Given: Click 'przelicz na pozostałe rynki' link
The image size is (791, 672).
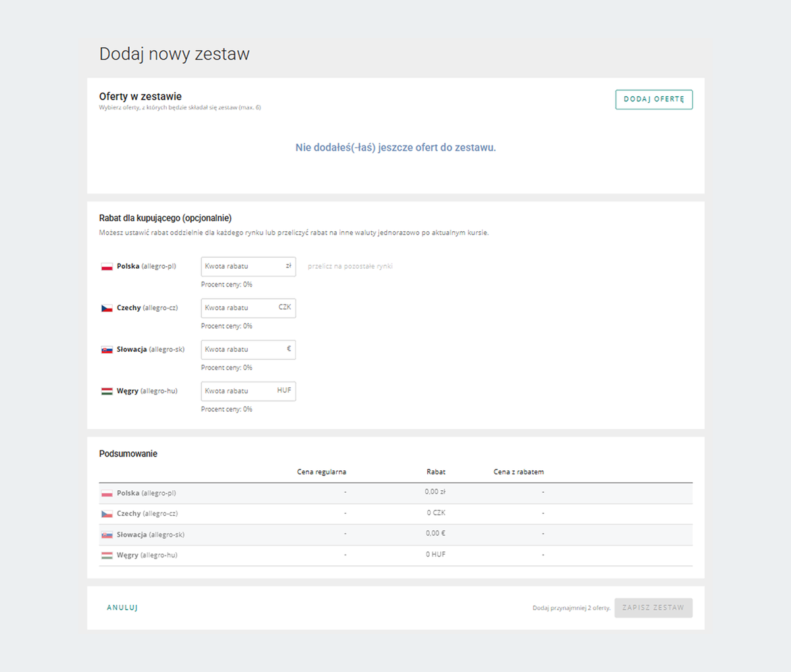Looking at the screenshot, I should click(x=350, y=266).
